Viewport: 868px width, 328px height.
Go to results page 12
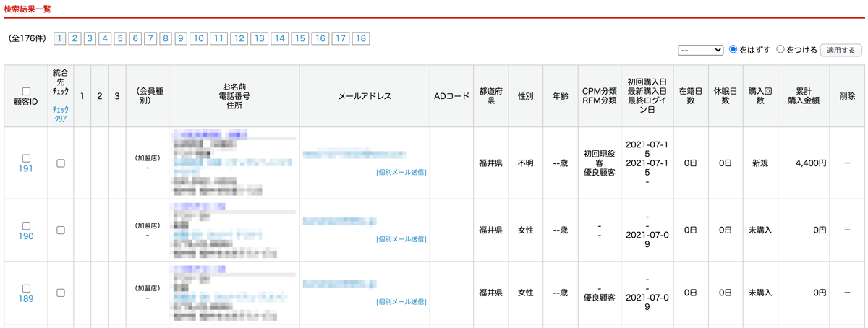[239, 38]
